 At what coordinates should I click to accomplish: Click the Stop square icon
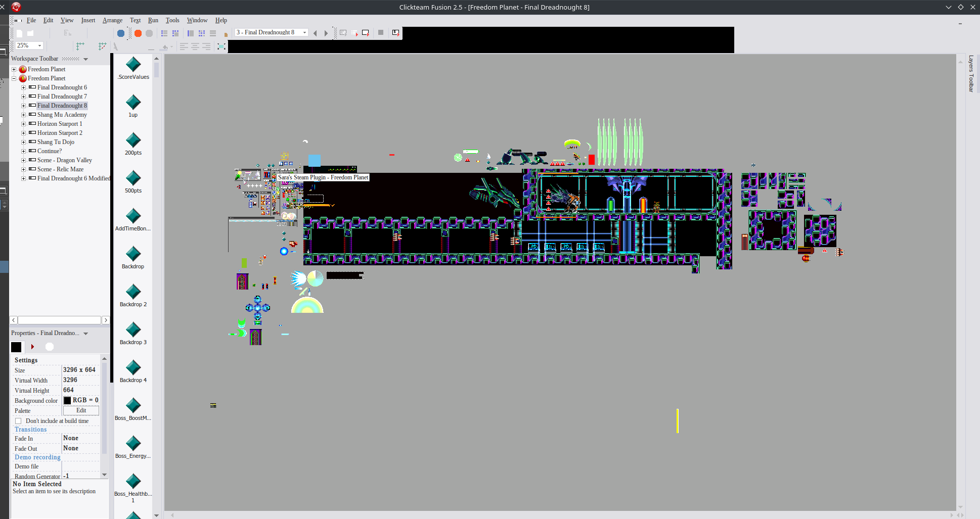click(x=381, y=32)
